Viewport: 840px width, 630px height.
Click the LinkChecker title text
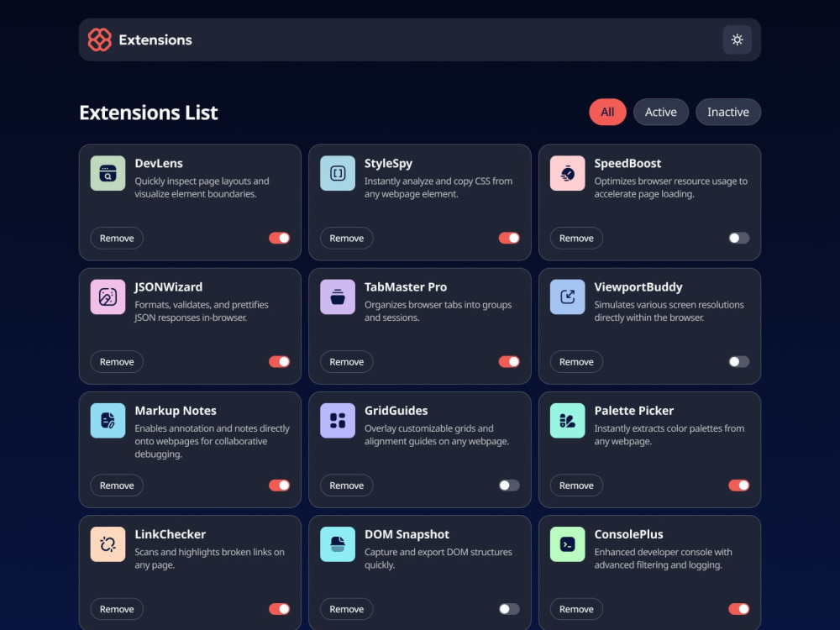click(170, 534)
